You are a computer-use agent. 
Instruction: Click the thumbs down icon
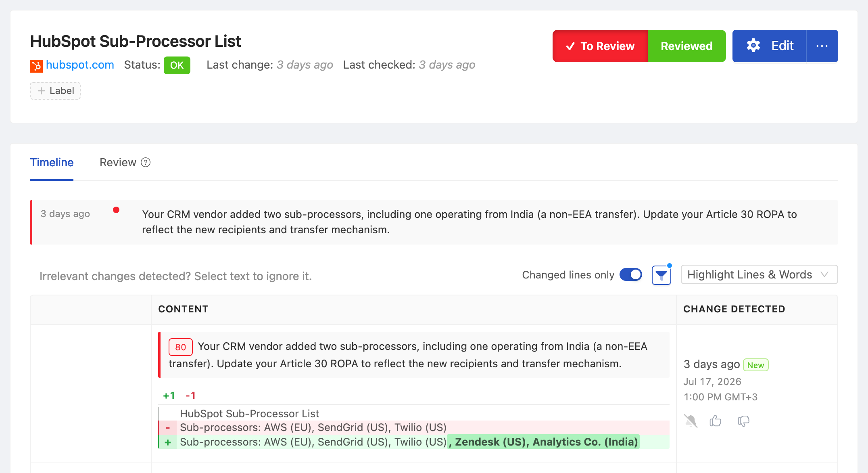[x=743, y=421]
